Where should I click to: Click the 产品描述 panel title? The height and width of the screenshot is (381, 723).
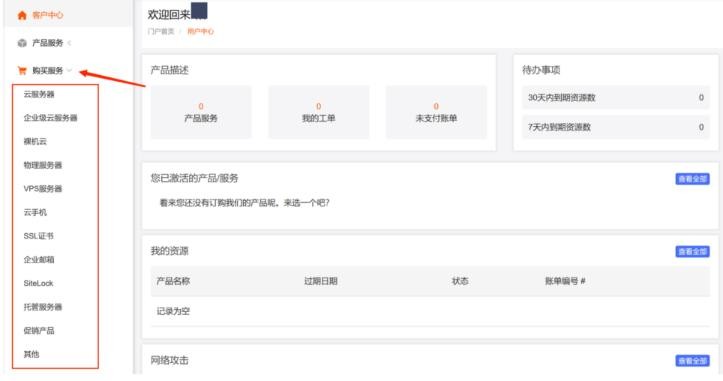point(170,70)
